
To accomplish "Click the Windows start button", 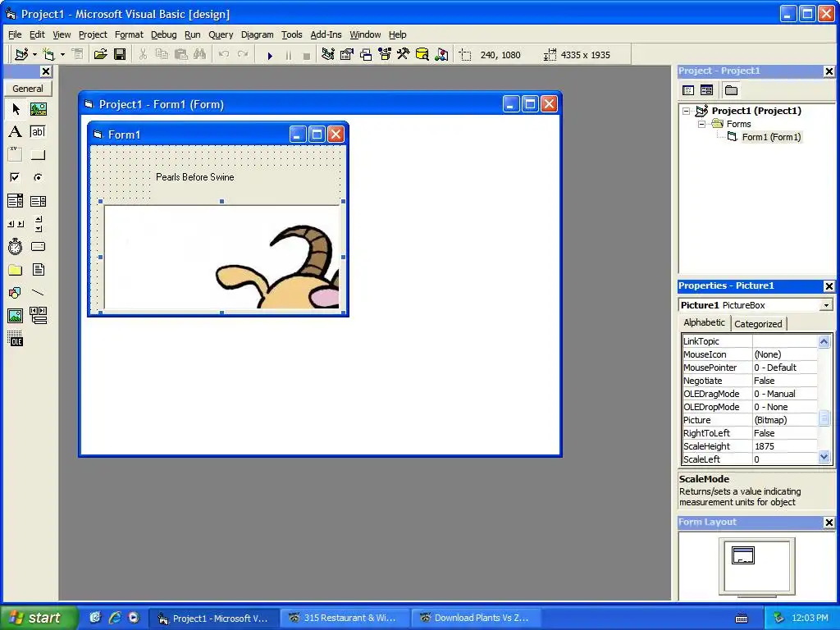I will (39, 618).
